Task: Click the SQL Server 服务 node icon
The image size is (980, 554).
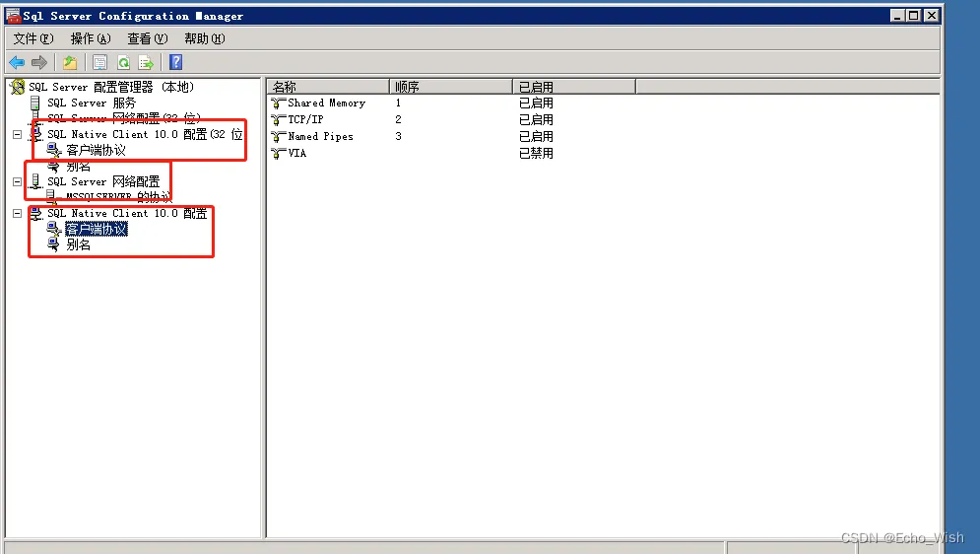Action: (35, 103)
